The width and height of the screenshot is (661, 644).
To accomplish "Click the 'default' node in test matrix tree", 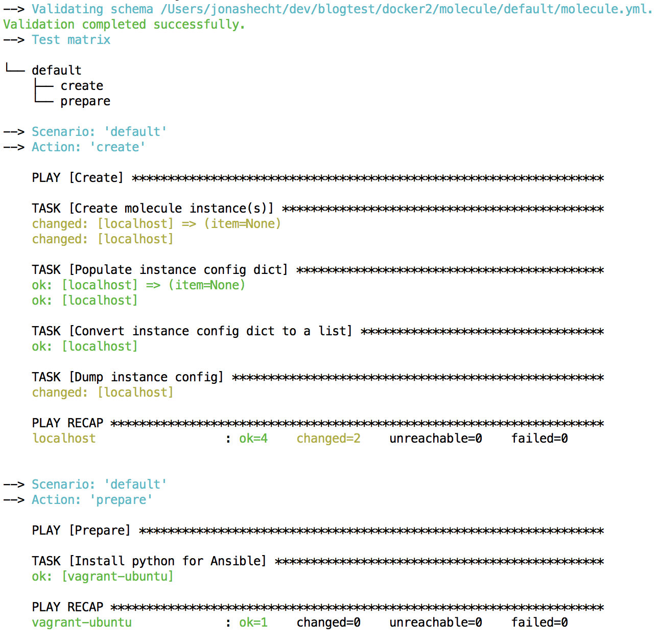I will (57, 71).
